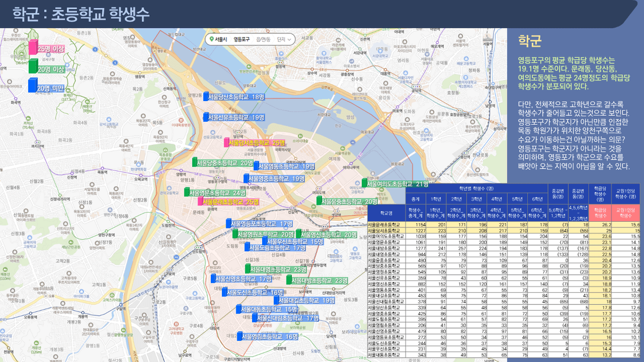The width and height of the screenshot is (644, 362).
Task: Click the (137) change value cell
Action: click(x=558, y=248)
